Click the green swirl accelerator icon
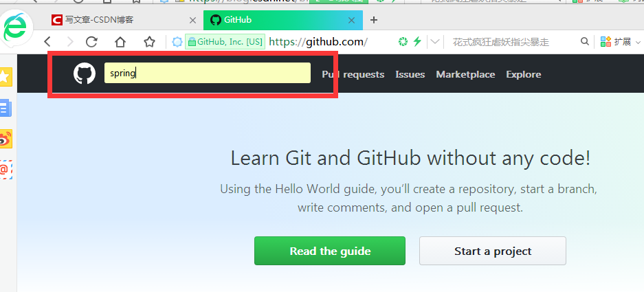This screenshot has width=644, height=292. point(403,41)
